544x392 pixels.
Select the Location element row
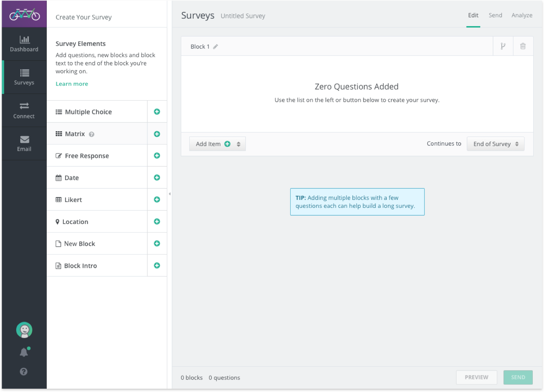point(97,221)
